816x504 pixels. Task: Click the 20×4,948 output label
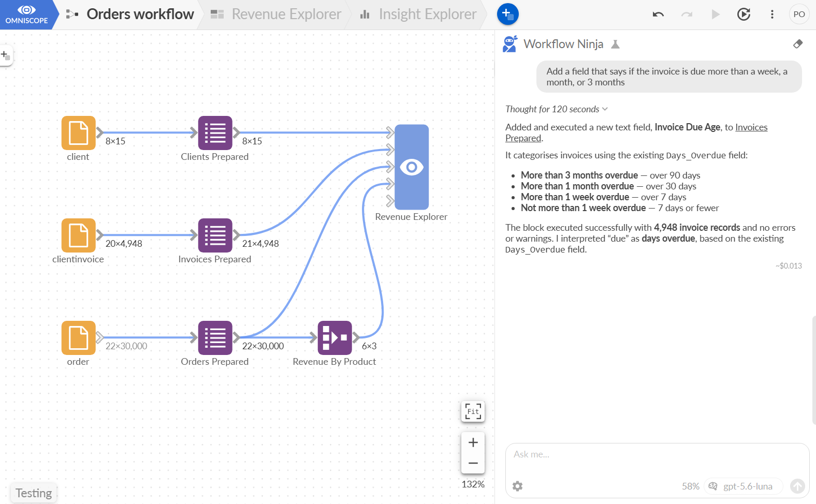[124, 244]
